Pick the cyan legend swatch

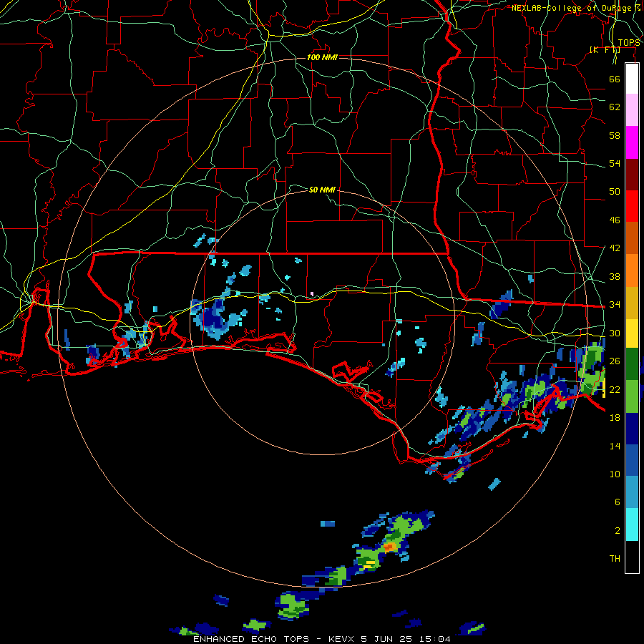click(x=632, y=525)
